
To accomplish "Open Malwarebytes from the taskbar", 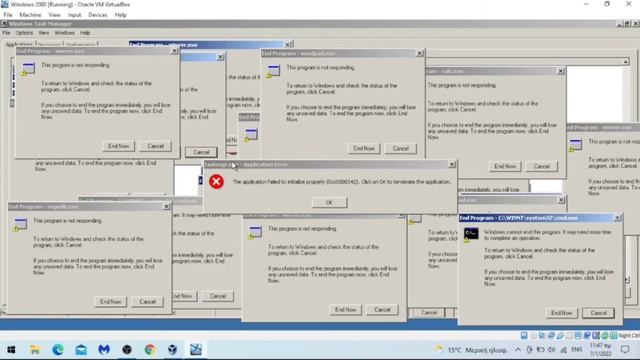I will tap(104, 350).
